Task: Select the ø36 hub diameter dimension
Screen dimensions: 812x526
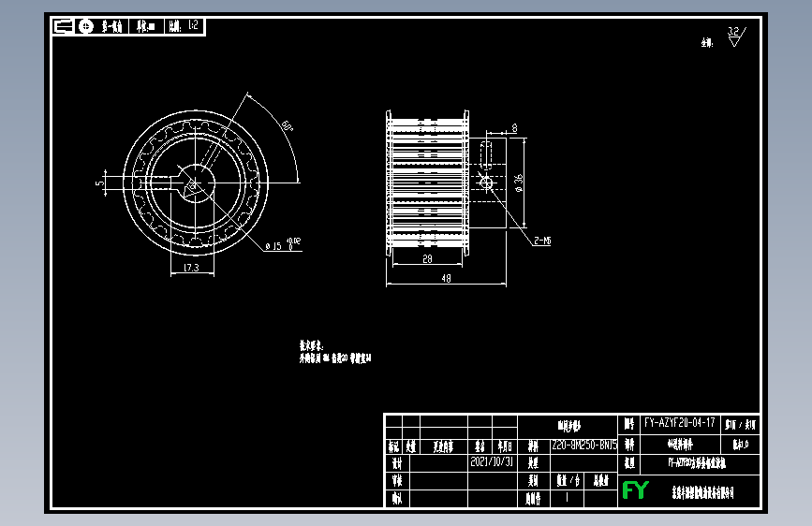Action: [x=518, y=183]
